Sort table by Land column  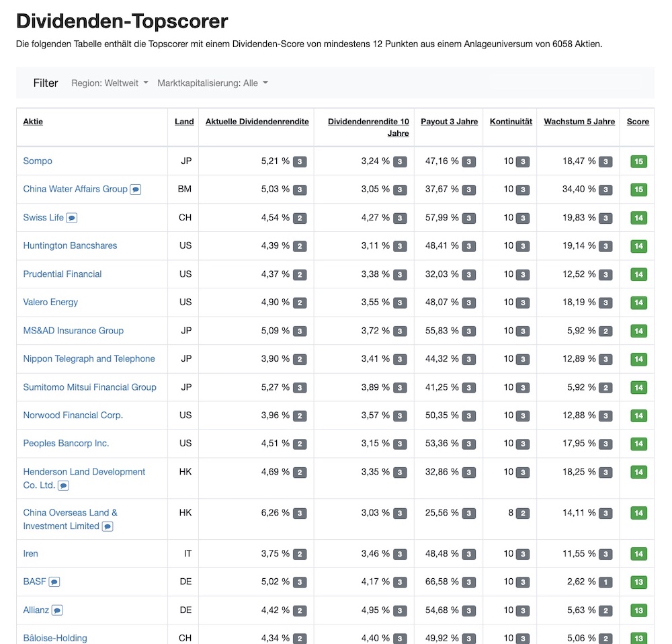[x=184, y=122]
